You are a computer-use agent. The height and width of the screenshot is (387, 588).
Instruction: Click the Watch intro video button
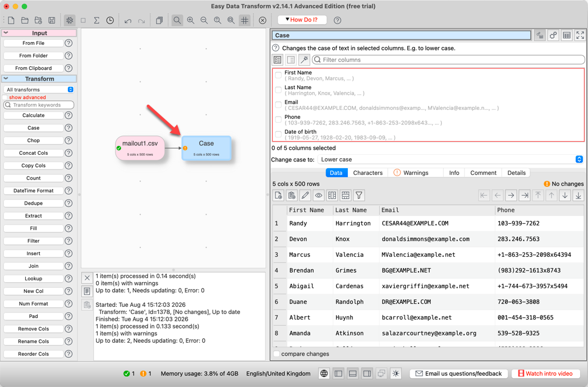(x=545, y=374)
